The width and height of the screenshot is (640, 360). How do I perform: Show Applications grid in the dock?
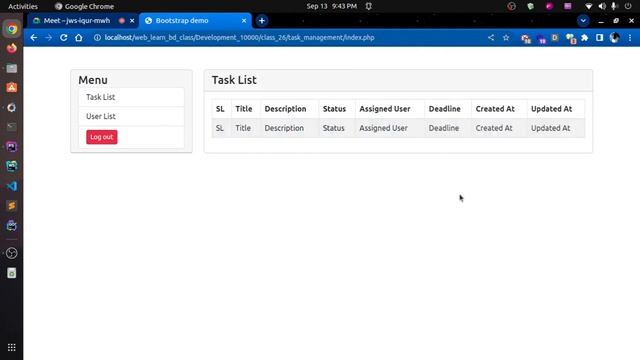(11, 347)
